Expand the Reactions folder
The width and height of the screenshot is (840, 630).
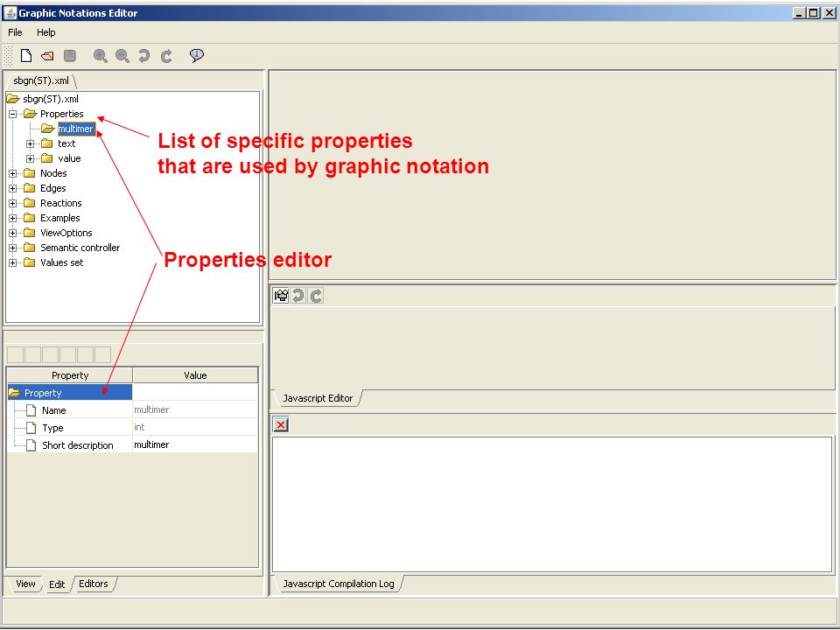(13, 203)
